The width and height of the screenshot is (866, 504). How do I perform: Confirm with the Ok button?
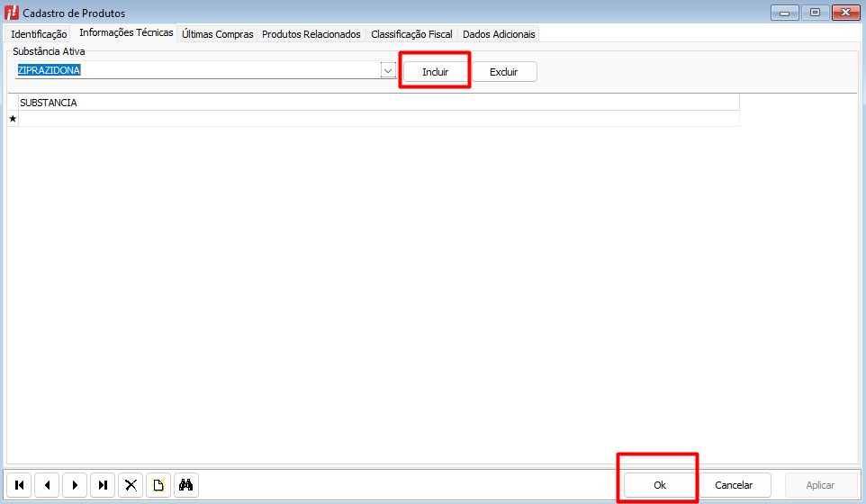(660, 485)
